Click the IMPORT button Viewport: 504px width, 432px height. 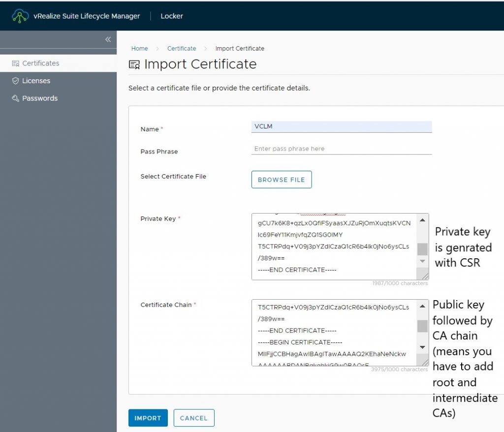tap(148, 418)
